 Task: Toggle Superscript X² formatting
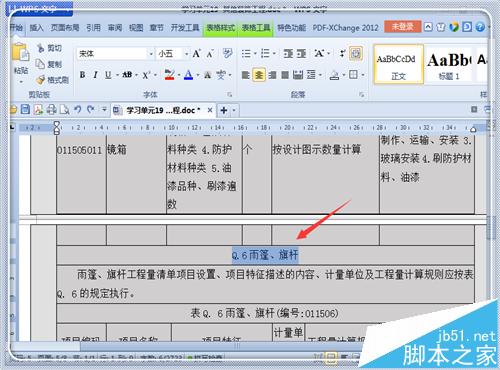pos(146,75)
